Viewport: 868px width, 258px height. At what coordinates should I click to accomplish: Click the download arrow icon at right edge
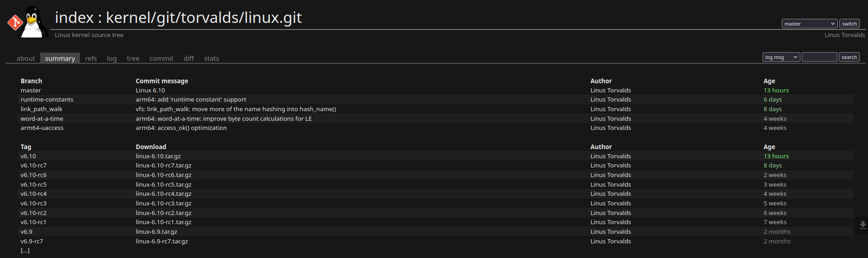(x=862, y=225)
